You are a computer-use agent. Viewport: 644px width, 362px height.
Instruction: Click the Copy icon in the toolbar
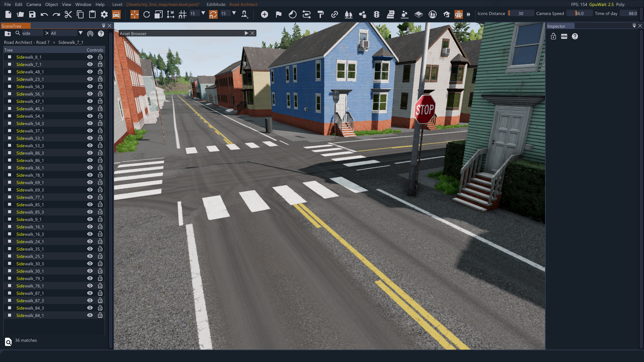80,14
